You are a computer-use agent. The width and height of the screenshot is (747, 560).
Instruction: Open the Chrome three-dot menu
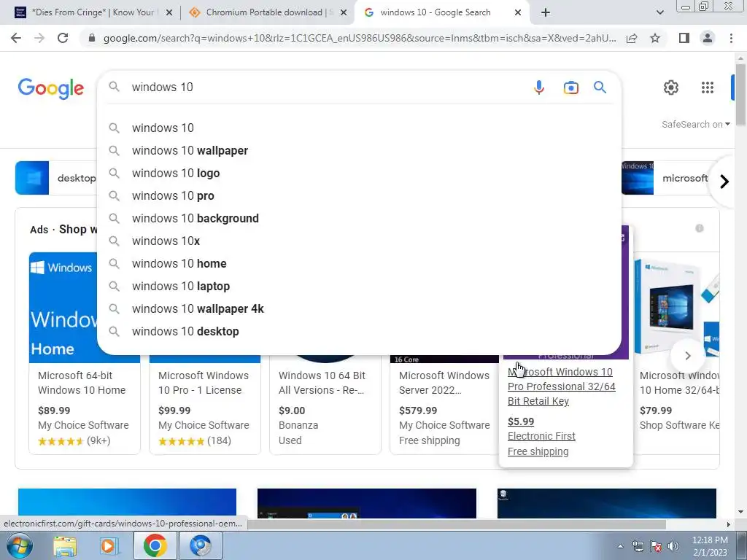[x=731, y=38]
